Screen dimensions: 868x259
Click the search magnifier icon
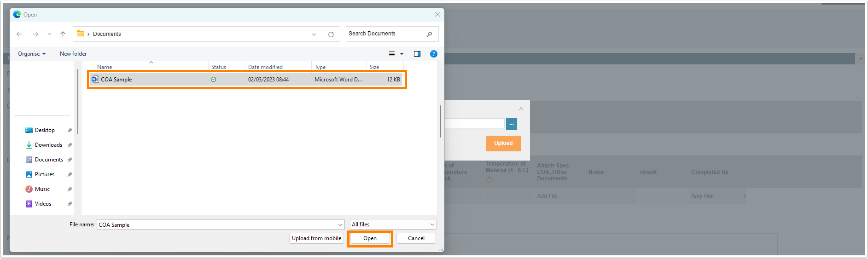click(x=429, y=34)
